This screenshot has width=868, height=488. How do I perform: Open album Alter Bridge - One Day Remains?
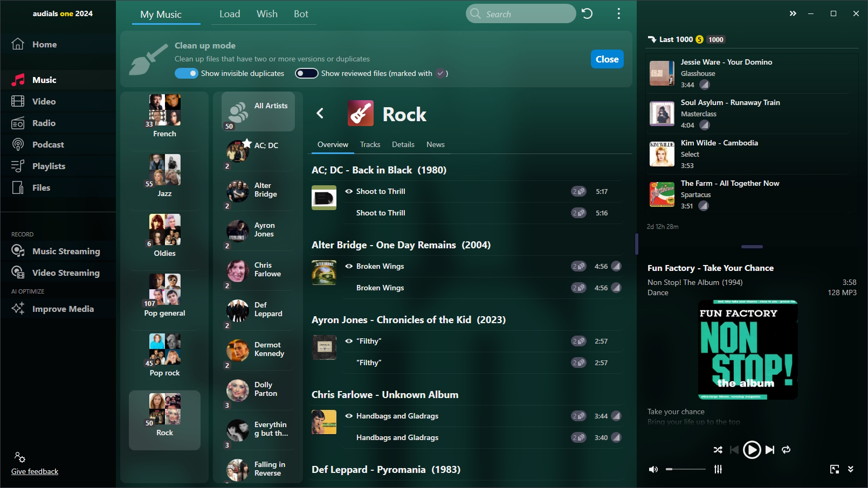point(401,245)
